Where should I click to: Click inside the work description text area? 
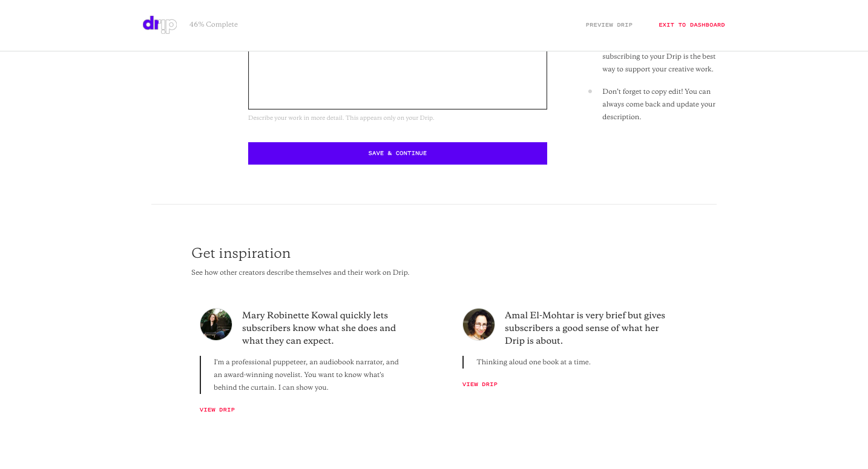tap(398, 80)
